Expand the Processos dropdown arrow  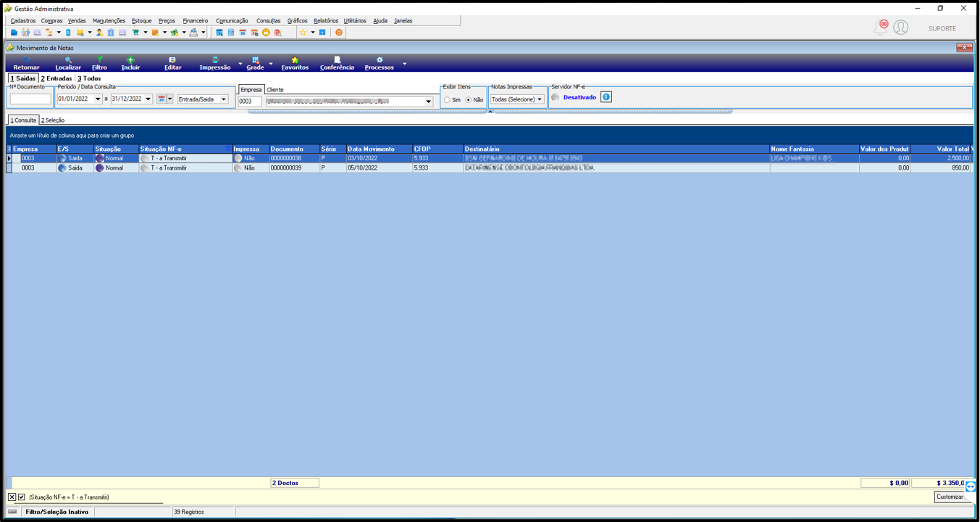[x=404, y=64]
